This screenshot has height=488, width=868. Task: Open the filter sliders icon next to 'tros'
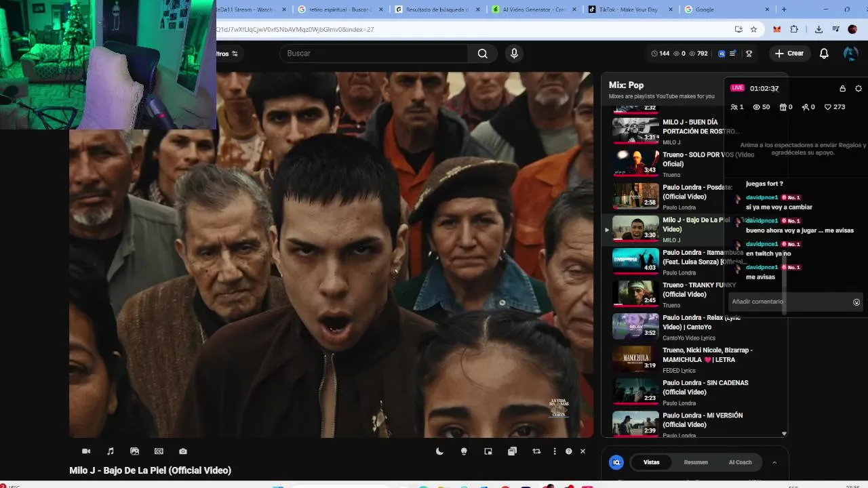235,54
